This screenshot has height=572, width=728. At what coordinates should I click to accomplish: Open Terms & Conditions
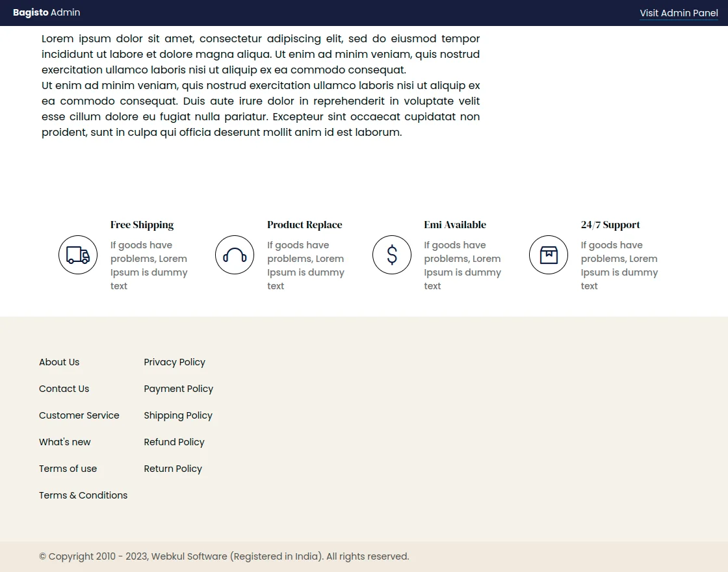point(83,495)
